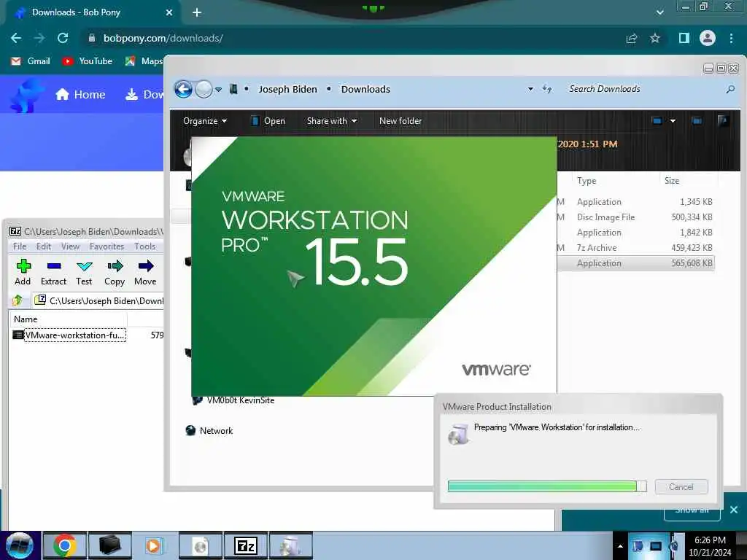Open 7-Zip File menu
Viewport: 747px width, 560px height.
pyautogui.click(x=20, y=246)
